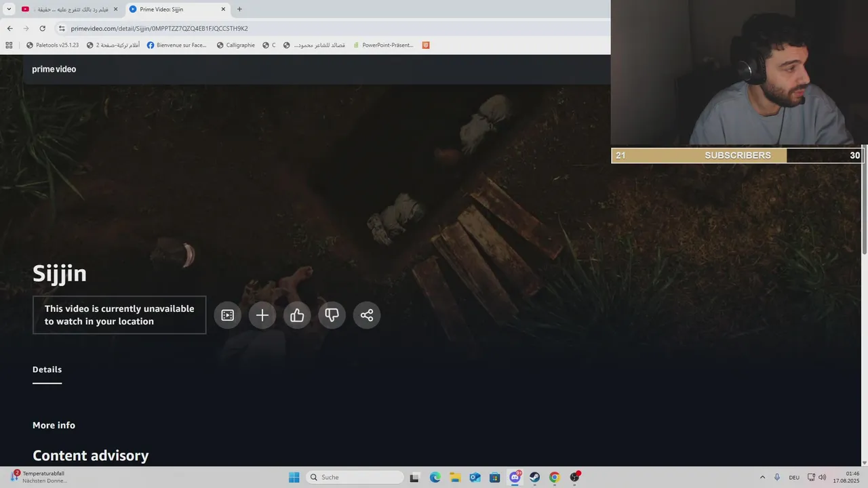This screenshot has width=868, height=488.
Task: Open Steam from the taskbar
Action: (x=535, y=477)
